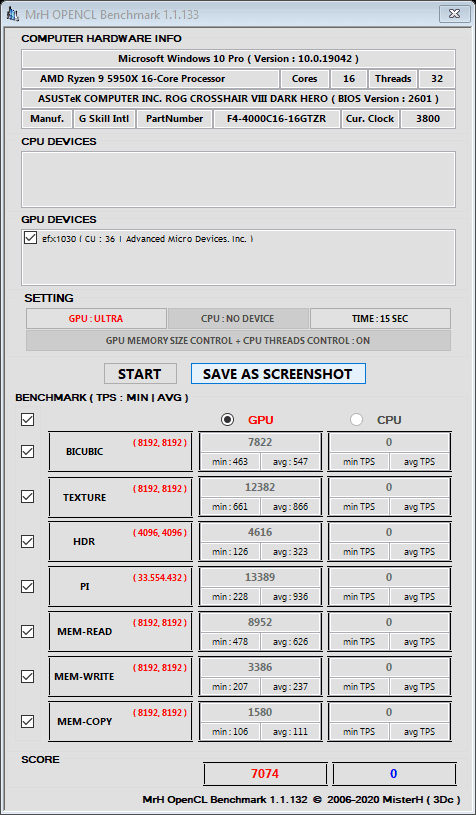
Task: Click HDR min : 126 value
Action: [230, 551]
